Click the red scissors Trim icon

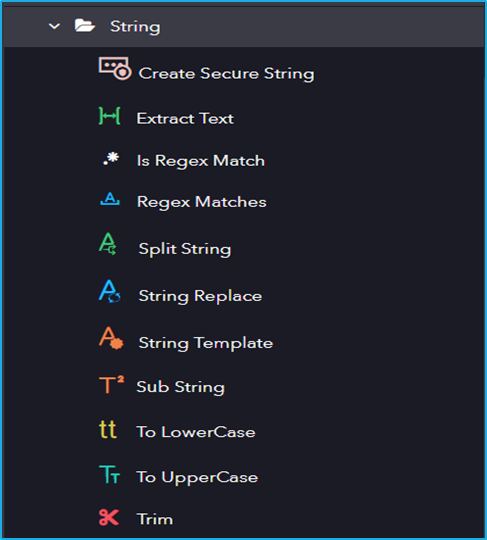click(x=109, y=518)
